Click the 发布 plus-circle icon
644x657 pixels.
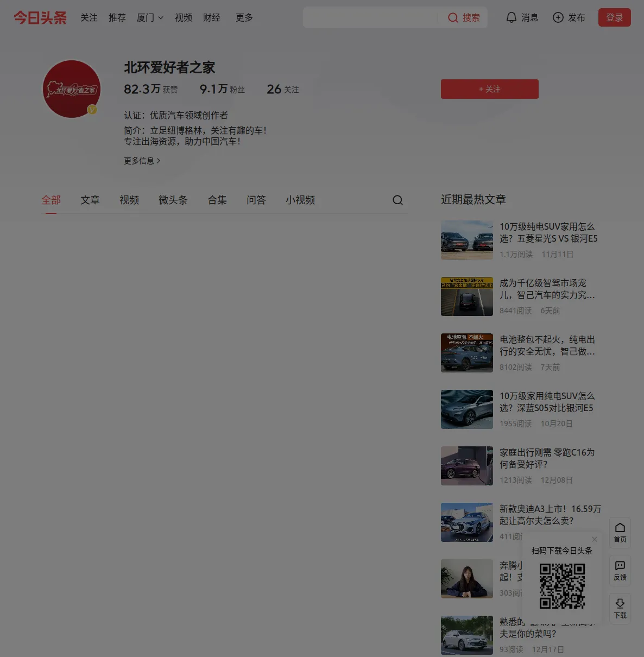click(x=558, y=18)
